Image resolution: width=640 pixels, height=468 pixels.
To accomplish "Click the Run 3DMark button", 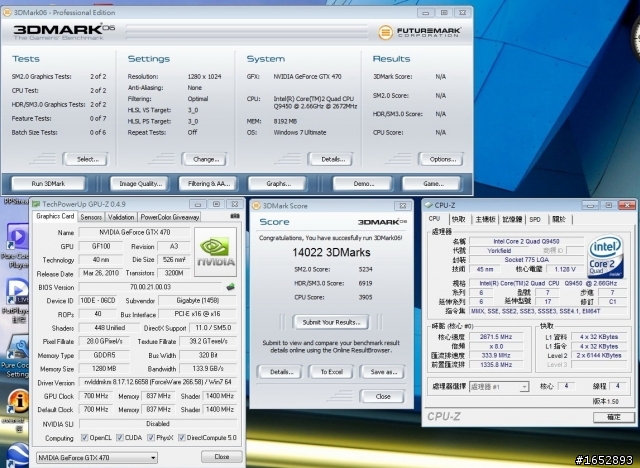I will tap(48, 184).
